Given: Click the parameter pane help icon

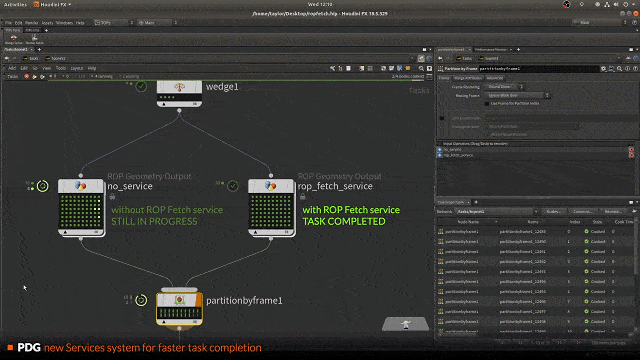Looking at the screenshot, I should (635, 69).
